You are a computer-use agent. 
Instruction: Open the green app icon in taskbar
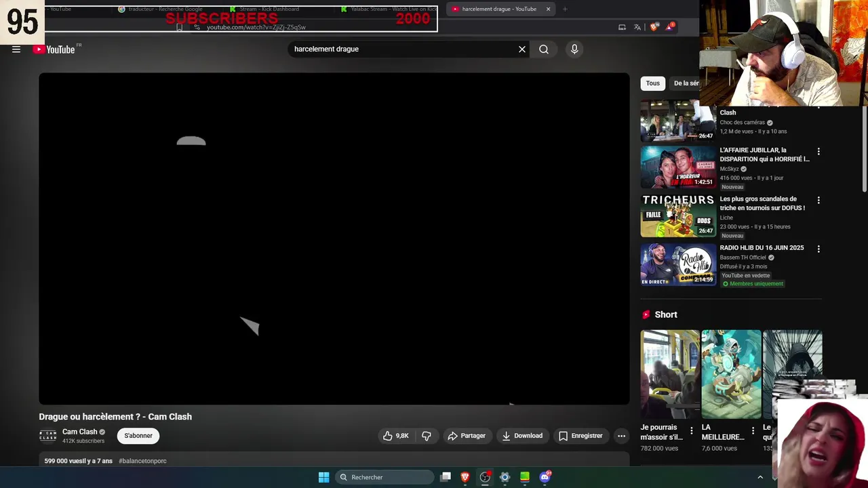click(x=524, y=477)
